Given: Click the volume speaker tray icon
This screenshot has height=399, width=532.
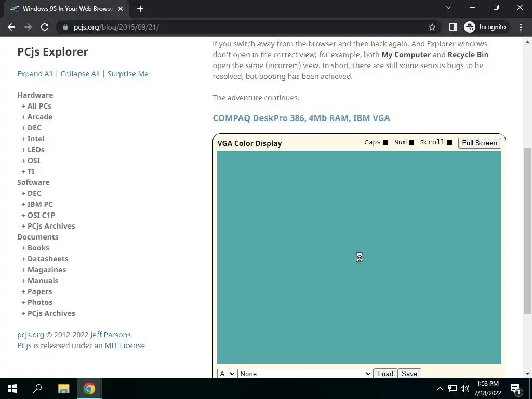Looking at the screenshot, I should [465, 389].
